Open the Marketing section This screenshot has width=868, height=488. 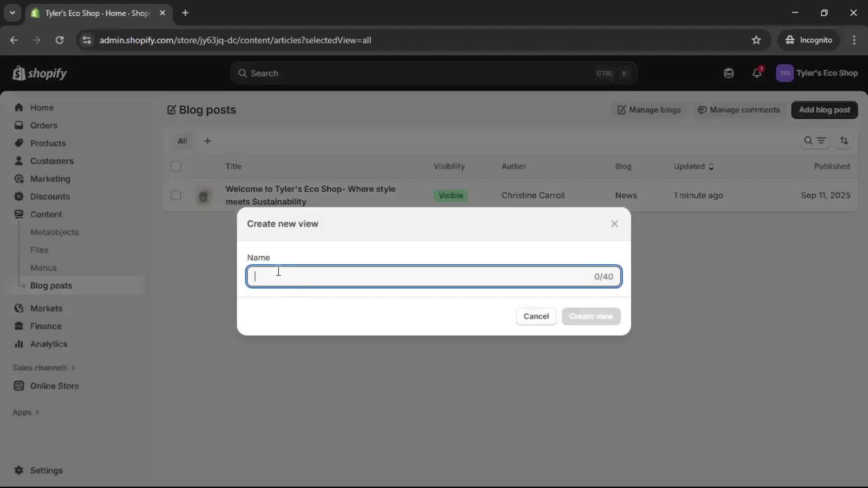pyautogui.click(x=49, y=179)
